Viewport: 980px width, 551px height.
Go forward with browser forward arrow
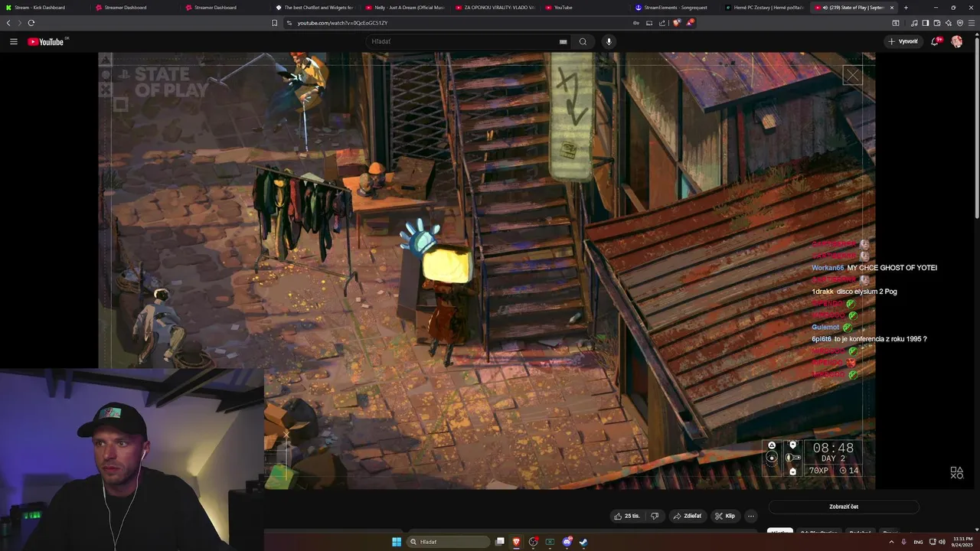point(20,23)
